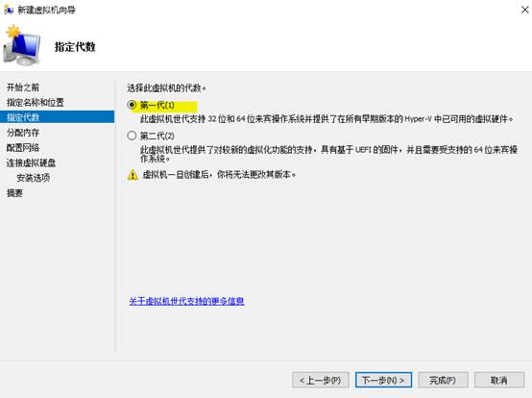Click the 取消 cancel button

[x=499, y=380]
